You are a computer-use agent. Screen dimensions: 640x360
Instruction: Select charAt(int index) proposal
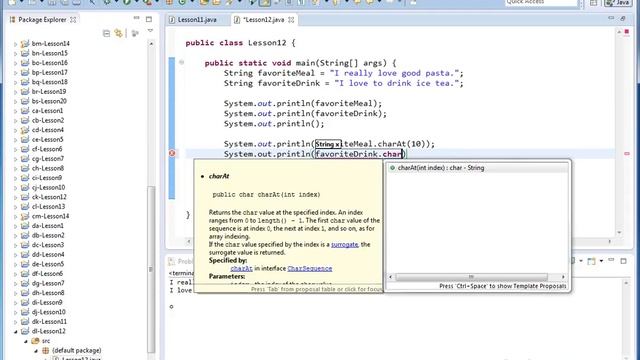[x=477, y=168]
